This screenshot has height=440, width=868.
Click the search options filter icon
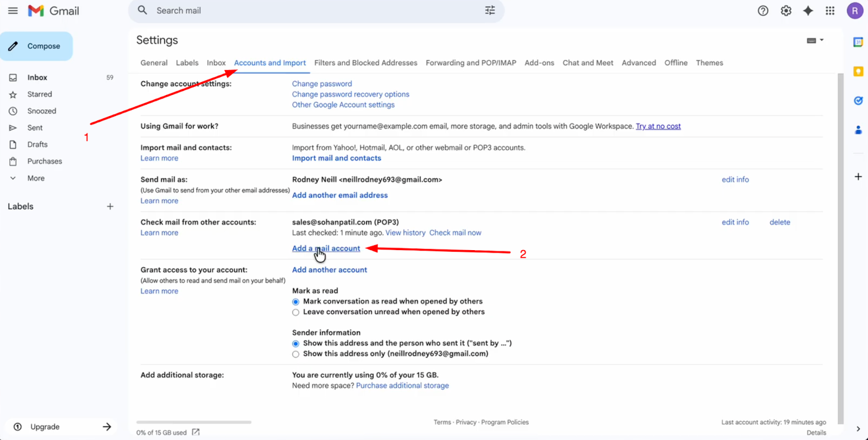click(x=490, y=11)
